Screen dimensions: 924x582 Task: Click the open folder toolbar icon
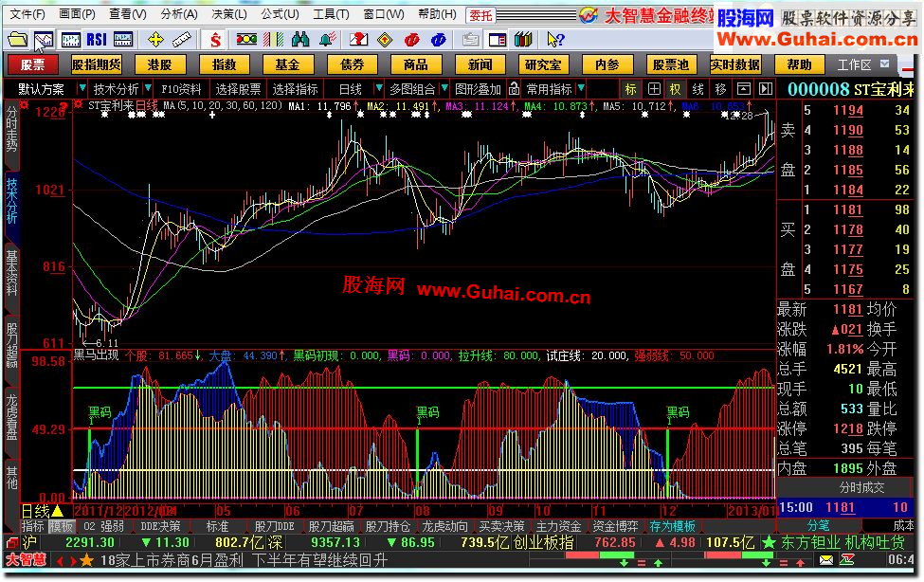[x=18, y=40]
